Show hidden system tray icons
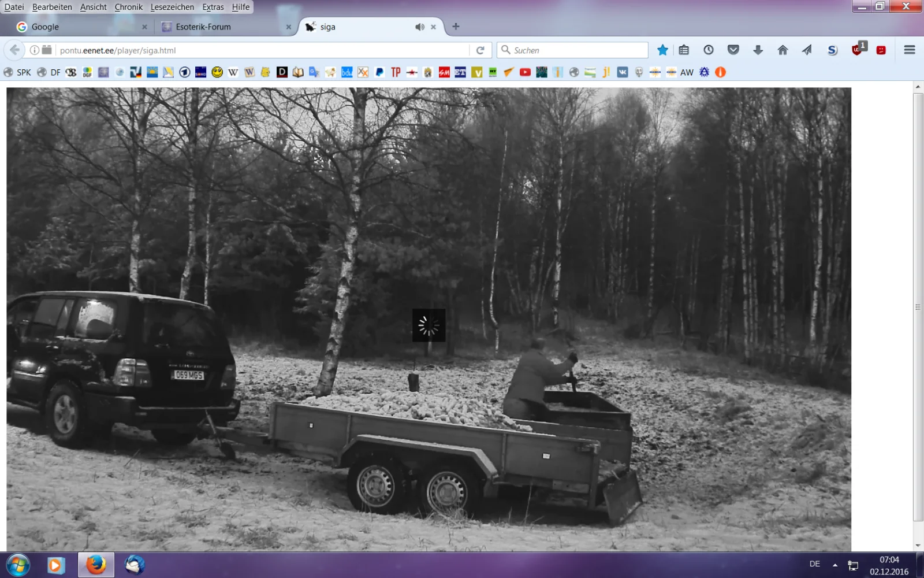924x578 pixels. [834, 565]
